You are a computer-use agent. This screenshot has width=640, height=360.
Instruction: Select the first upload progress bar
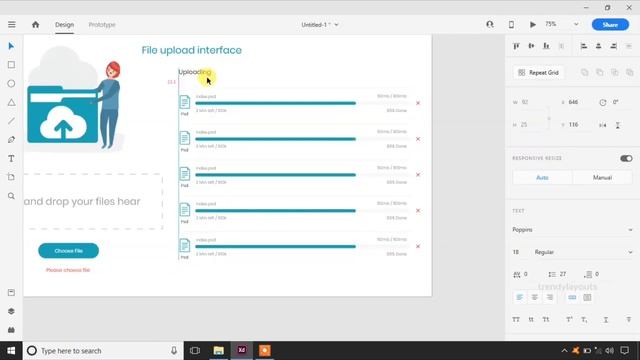(x=276, y=103)
